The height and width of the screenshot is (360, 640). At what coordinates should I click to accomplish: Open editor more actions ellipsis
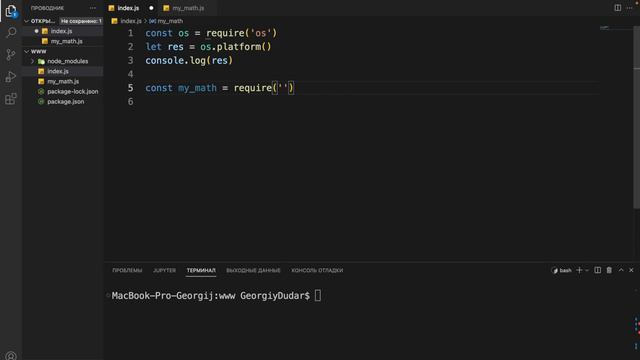point(629,8)
